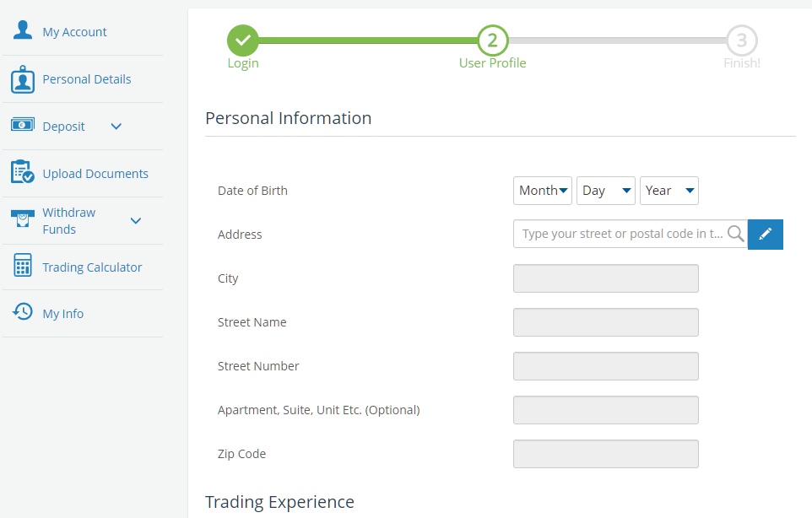Open the Month dropdown for date of birth
This screenshot has height=518, width=812.
(542, 191)
